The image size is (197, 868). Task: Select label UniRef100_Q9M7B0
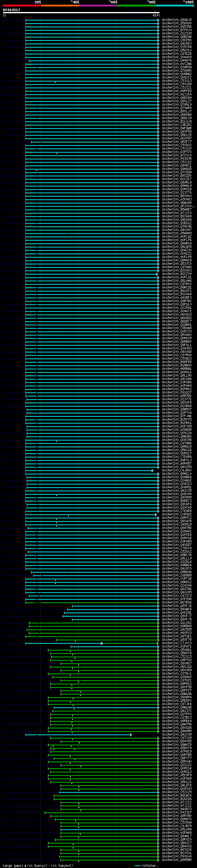176,816
